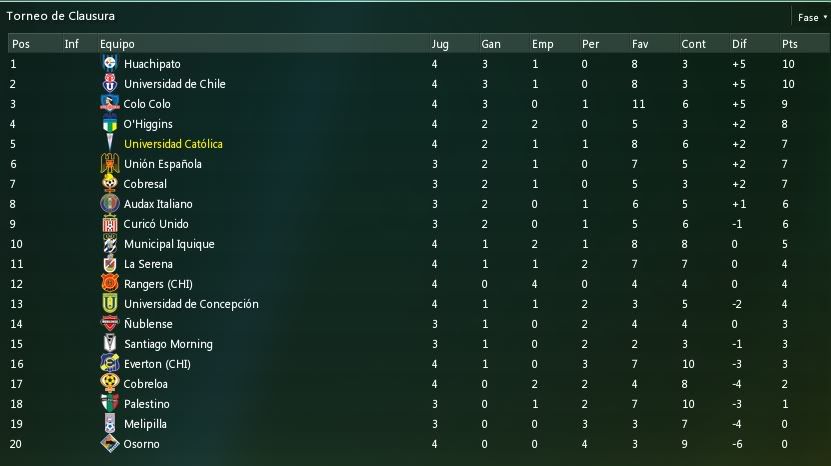Click the Osorno team crest icon

(x=110, y=444)
